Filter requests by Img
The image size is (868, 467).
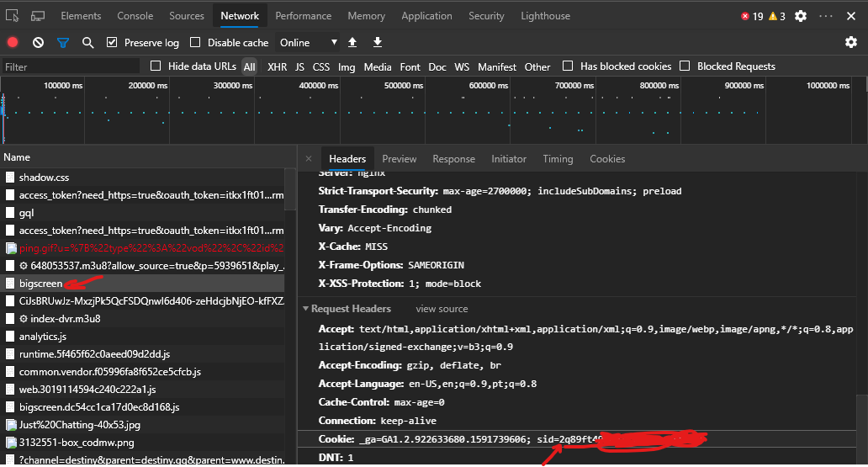pos(347,67)
